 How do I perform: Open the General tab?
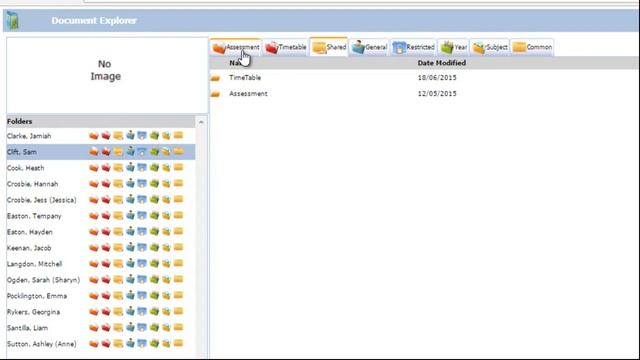coord(369,47)
